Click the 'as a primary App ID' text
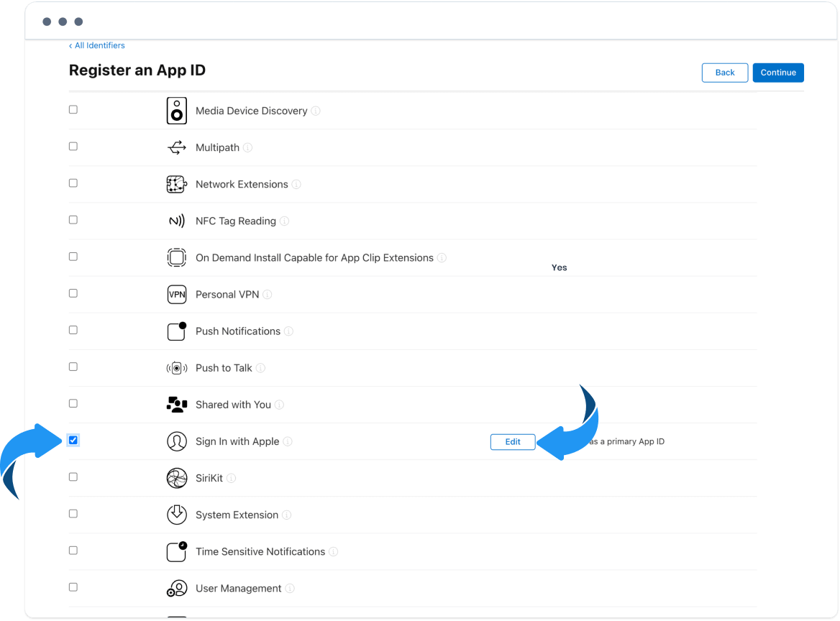 [627, 441]
